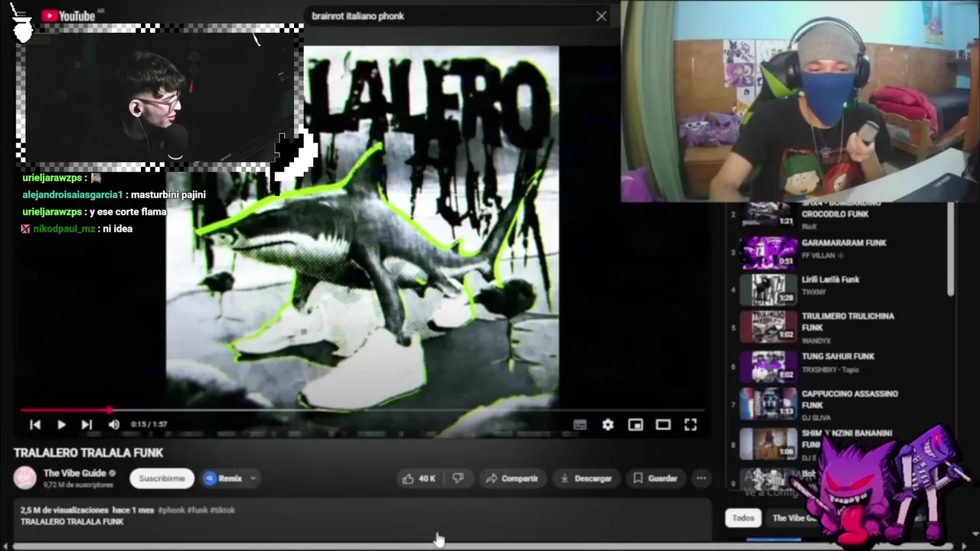Open TUNG SAHUR FUNK thumbnail
The height and width of the screenshot is (551, 980).
click(769, 366)
